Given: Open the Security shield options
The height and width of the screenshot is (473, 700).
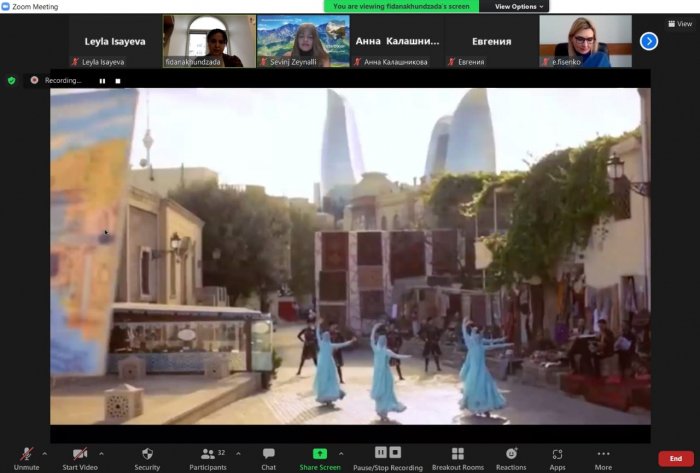Looking at the screenshot, I should pos(147,459).
